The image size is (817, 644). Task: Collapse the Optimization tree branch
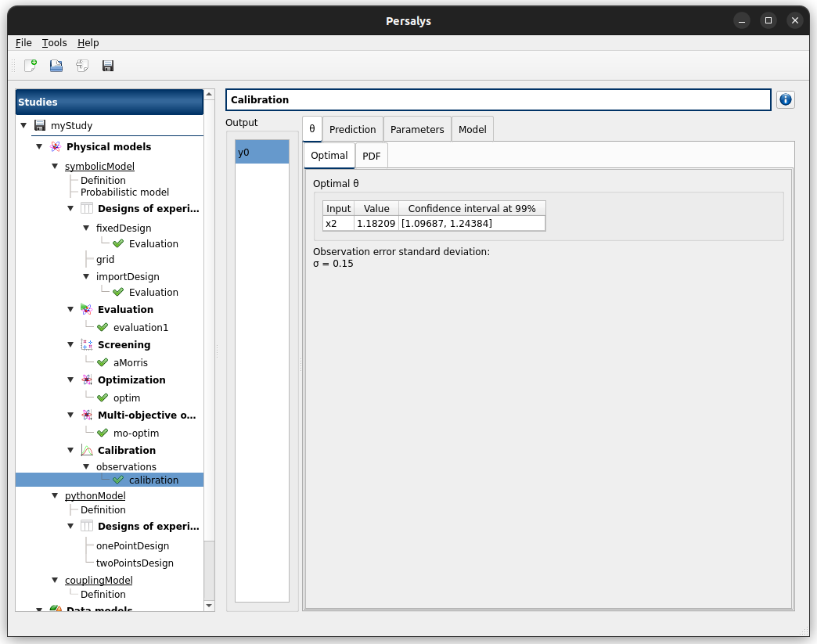pyautogui.click(x=71, y=380)
